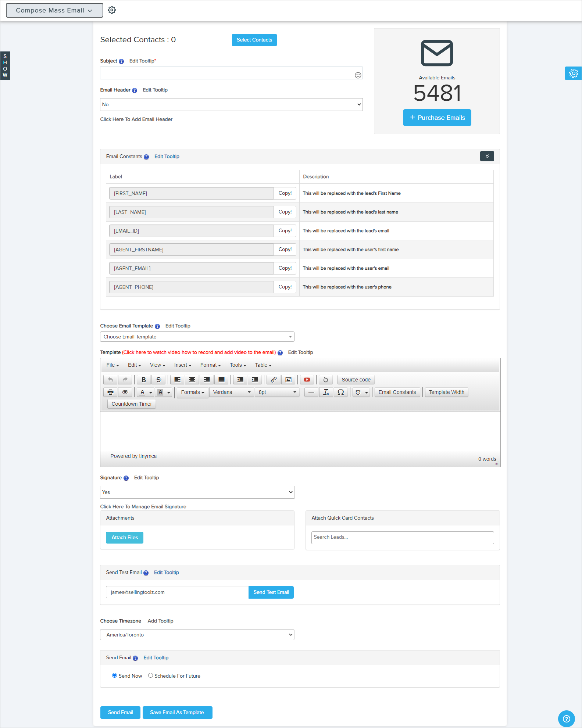The image size is (582, 728).
Task: Insert a special character (omega icon)
Action: (340, 392)
